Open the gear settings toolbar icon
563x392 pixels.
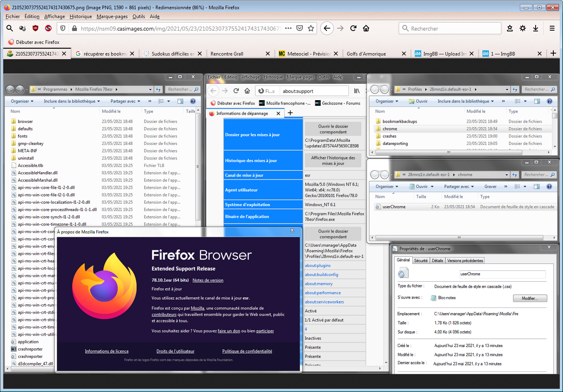523,28
